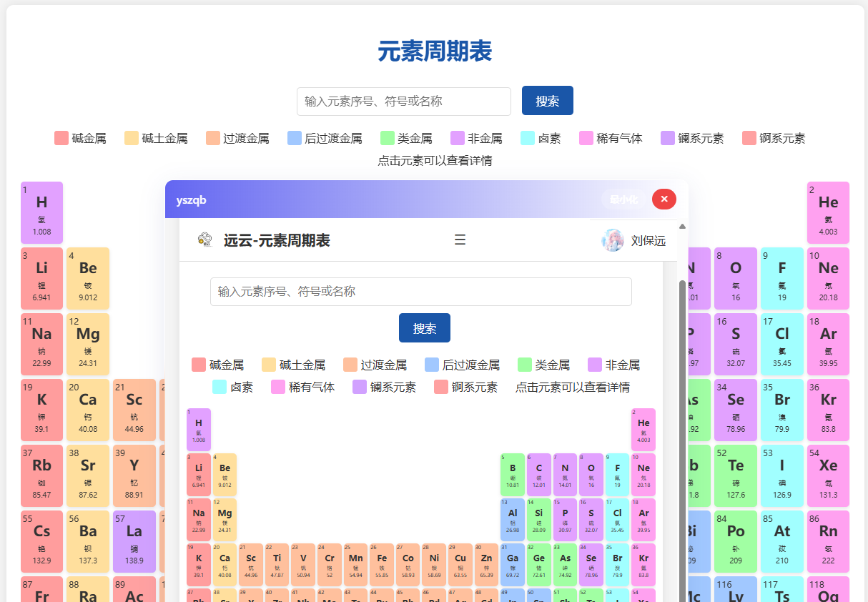Click 卤素 color swatch in background legend

[528, 138]
